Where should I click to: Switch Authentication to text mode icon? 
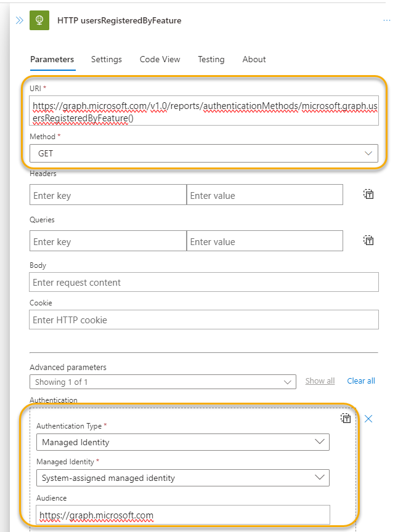346,418
